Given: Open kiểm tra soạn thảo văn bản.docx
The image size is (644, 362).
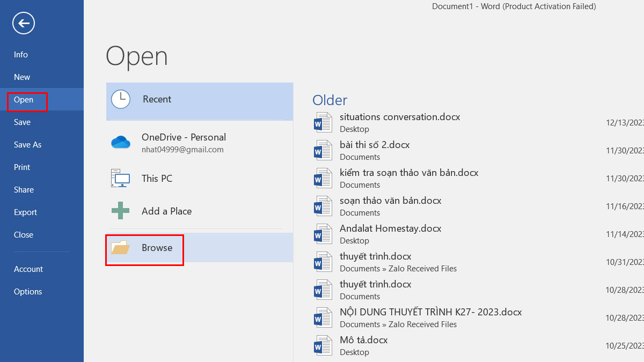Looking at the screenshot, I should coord(408,173).
